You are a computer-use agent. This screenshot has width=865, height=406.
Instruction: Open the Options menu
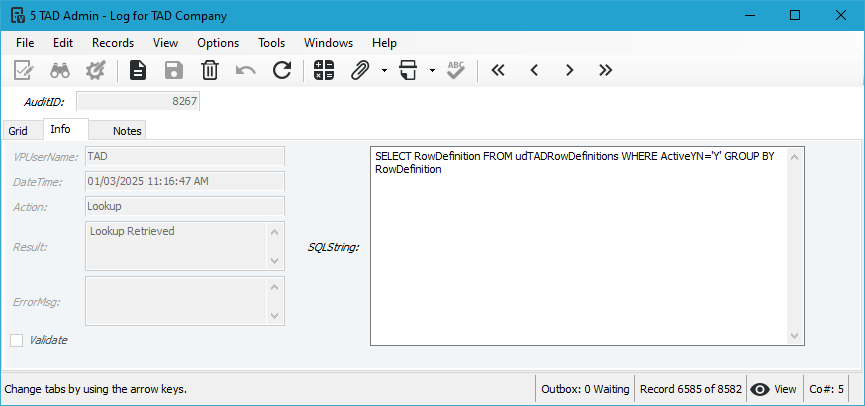click(218, 43)
